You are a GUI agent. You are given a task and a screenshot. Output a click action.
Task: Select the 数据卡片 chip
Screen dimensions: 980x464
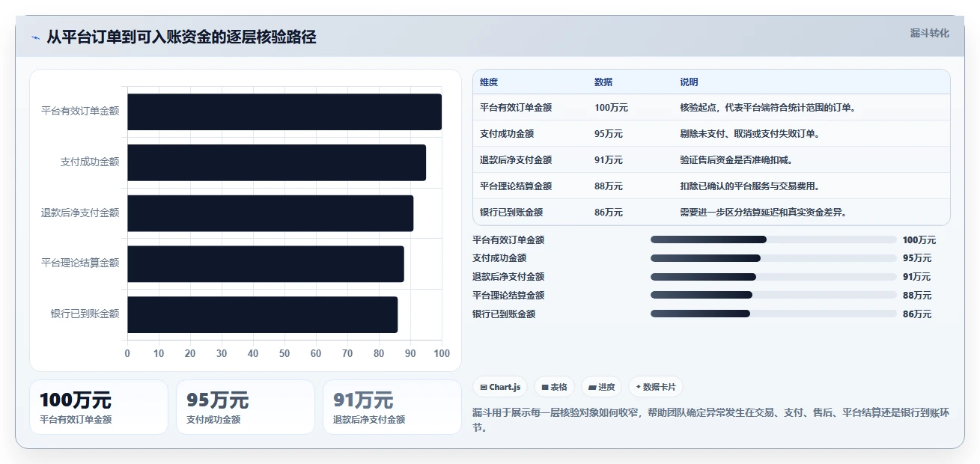point(656,387)
